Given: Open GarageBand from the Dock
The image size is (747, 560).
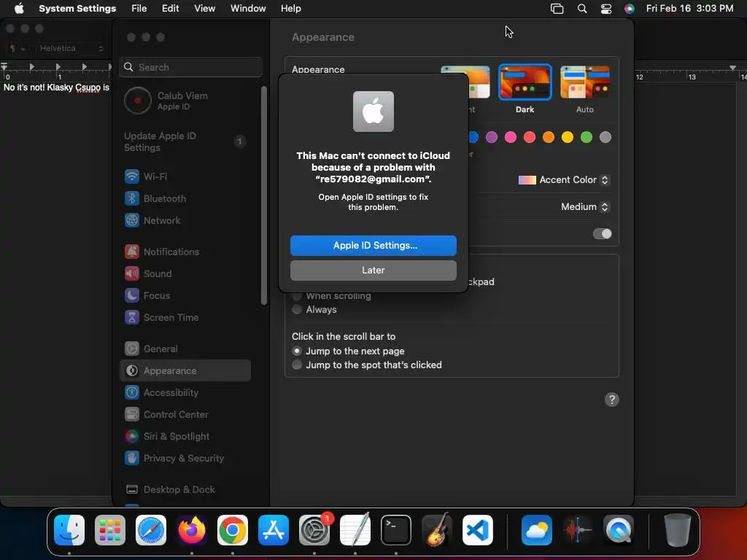Looking at the screenshot, I should coord(436,530).
